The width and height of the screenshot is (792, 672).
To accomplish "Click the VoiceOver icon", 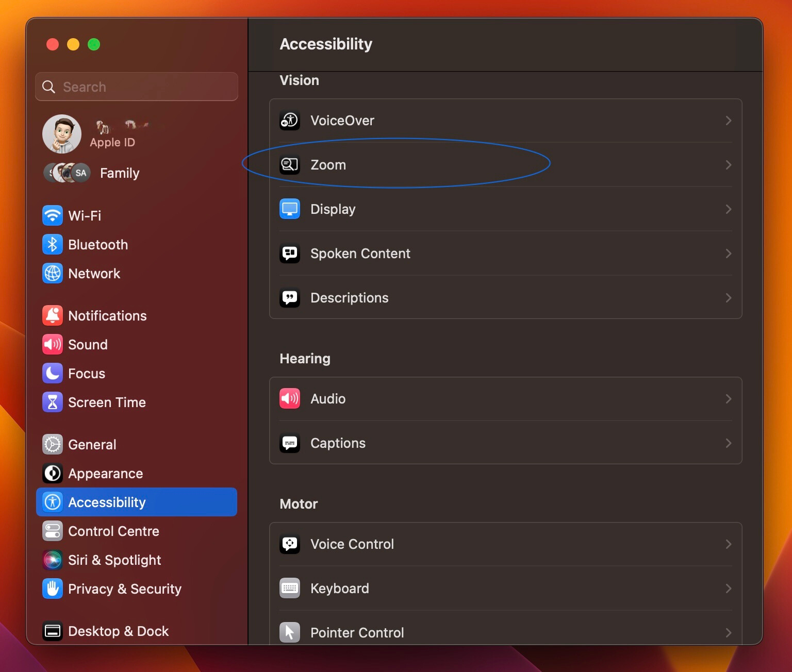I will click(x=290, y=121).
